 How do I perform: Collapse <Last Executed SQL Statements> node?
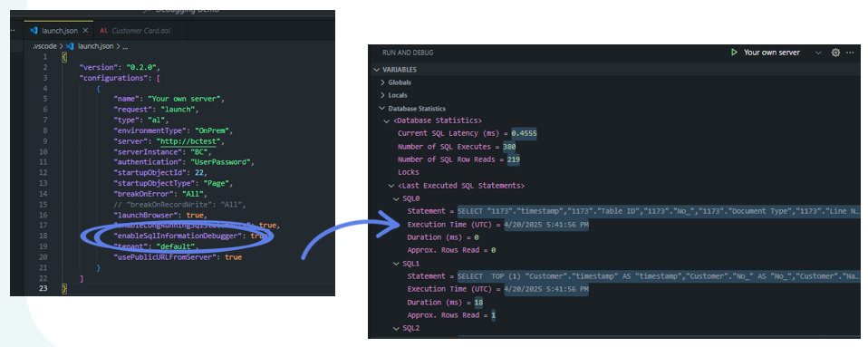click(392, 186)
